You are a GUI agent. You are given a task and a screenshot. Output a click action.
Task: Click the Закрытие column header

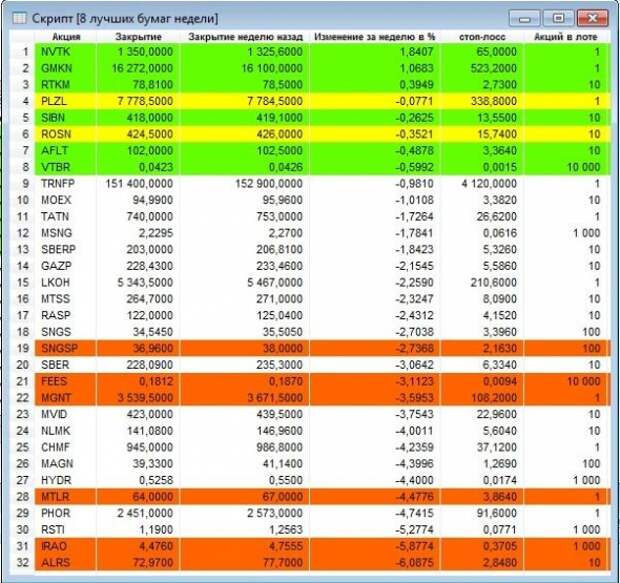pyautogui.click(x=138, y=37)
